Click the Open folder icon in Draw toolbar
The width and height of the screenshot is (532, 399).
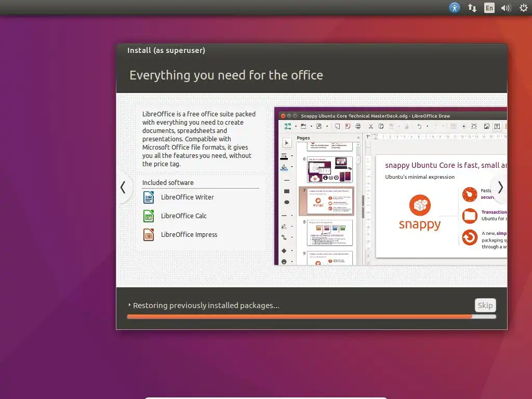(x=303, y=127)
